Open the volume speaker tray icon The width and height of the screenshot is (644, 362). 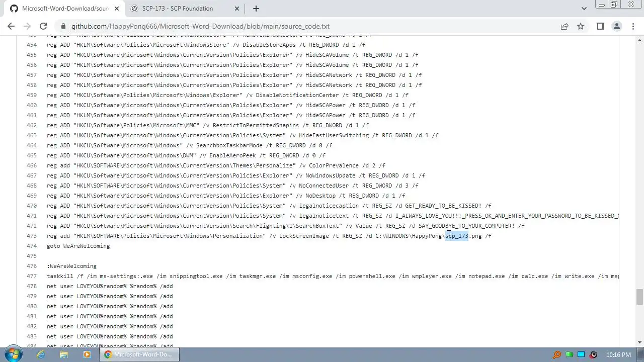tap(593, 354)
